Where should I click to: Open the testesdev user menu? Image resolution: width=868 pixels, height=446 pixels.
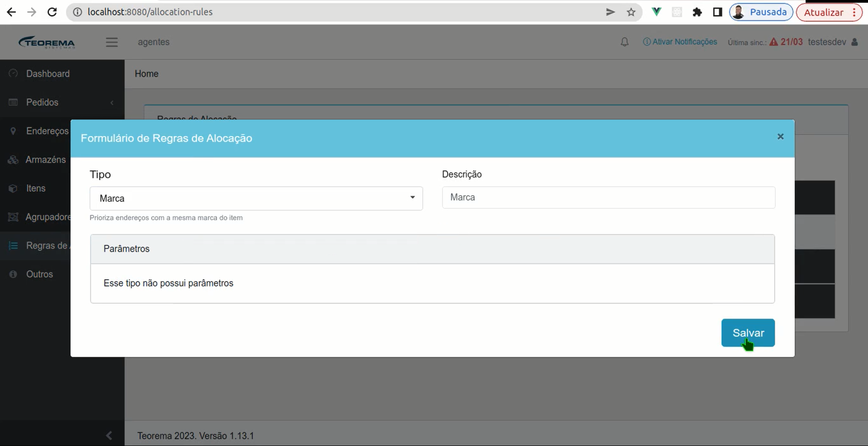(x=827, y=42)
